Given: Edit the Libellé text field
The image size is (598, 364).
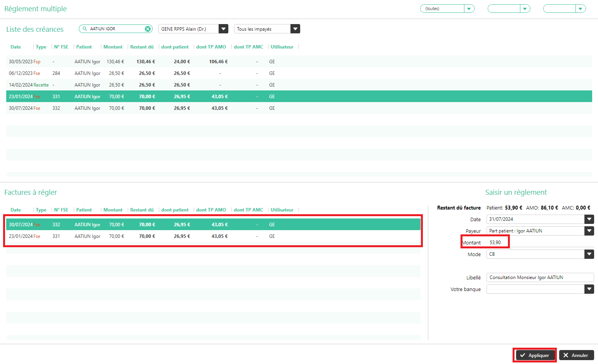Looking at the screenshot, I should point(540,277).
